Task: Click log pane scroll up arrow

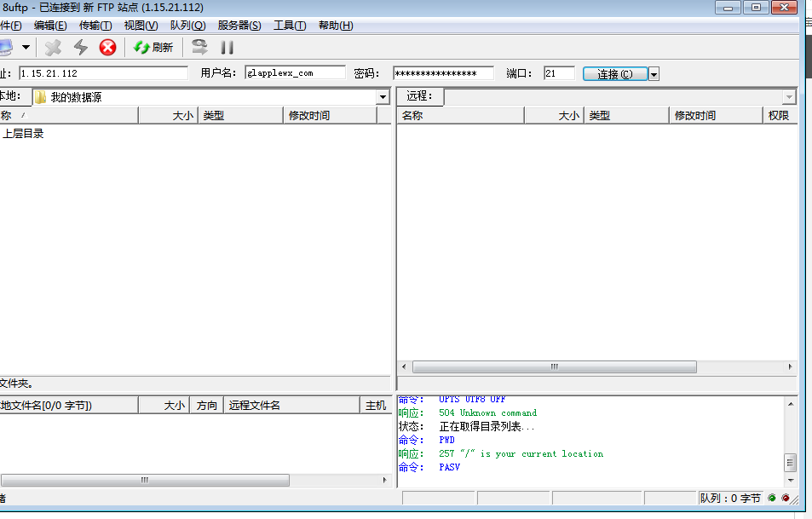Action: tap(790, 404)
